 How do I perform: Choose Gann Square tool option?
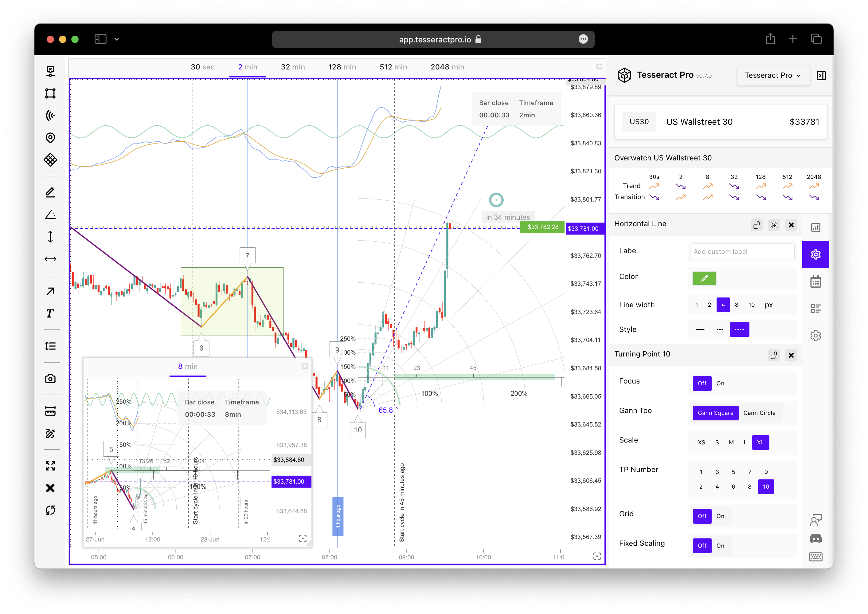[x=715, y=413]
